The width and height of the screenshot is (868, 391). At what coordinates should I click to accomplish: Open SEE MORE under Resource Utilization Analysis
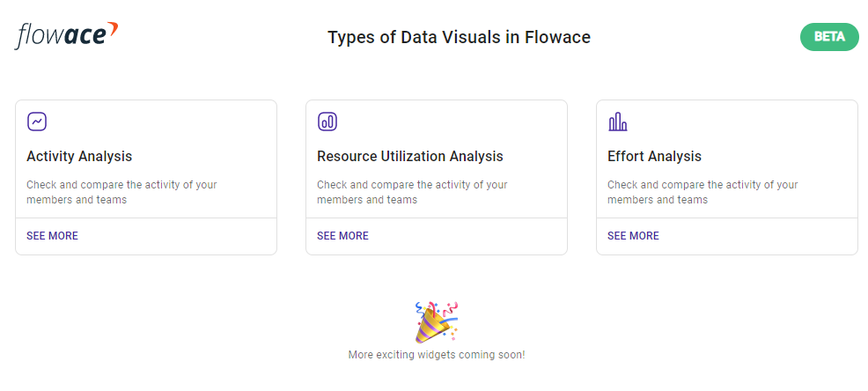click(342, 236)
